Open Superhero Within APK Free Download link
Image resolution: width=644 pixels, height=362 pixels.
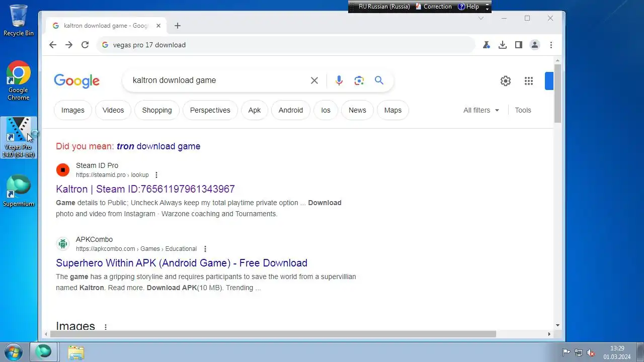pyautogui.click(x=182, y=263)
